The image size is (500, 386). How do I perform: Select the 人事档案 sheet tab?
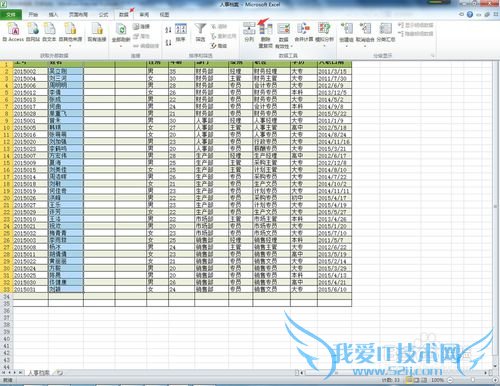(39, 373)
